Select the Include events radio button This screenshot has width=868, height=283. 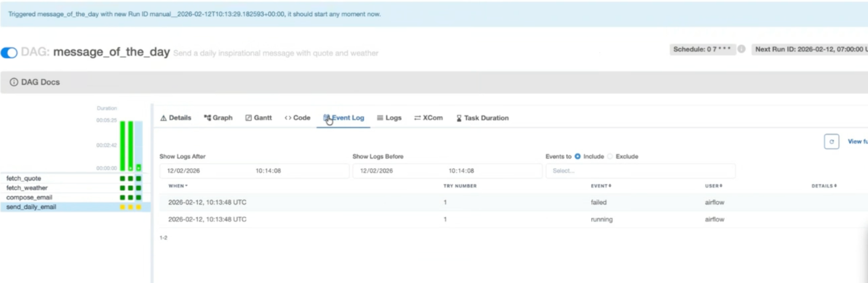578,157
